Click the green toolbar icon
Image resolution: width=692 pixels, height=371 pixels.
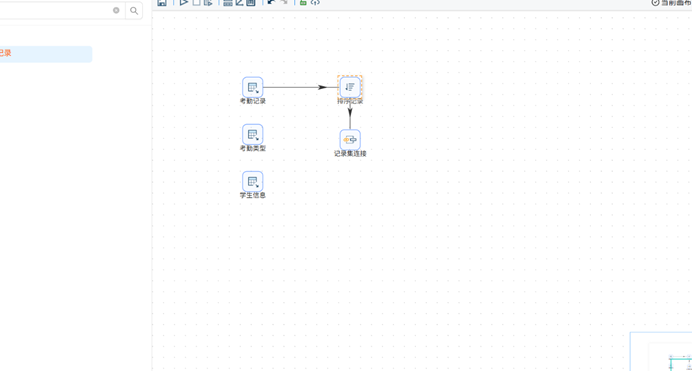pyautogui.click(x=303, y=3)
